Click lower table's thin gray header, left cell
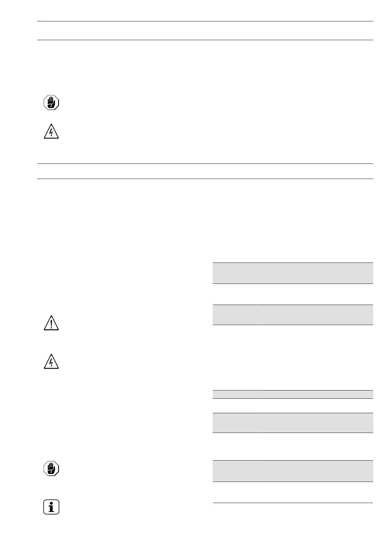The image size is (392, 554). (235, 394)
